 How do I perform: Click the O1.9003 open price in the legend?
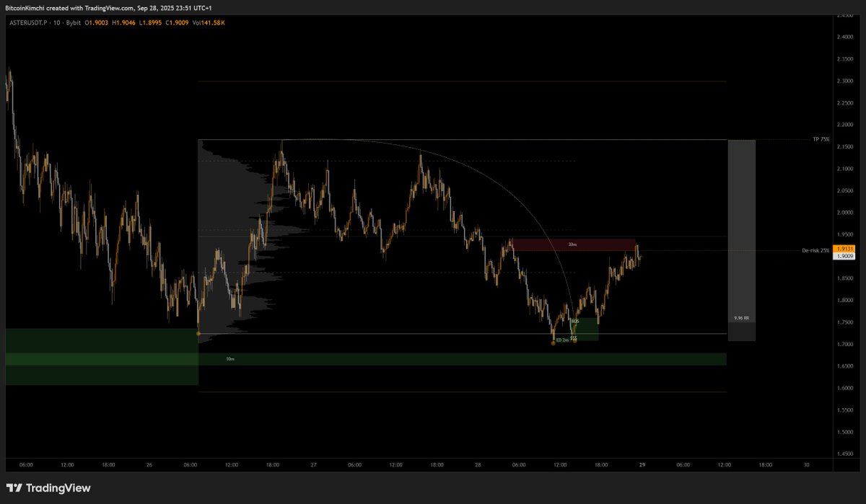click(x=96, y=22)
